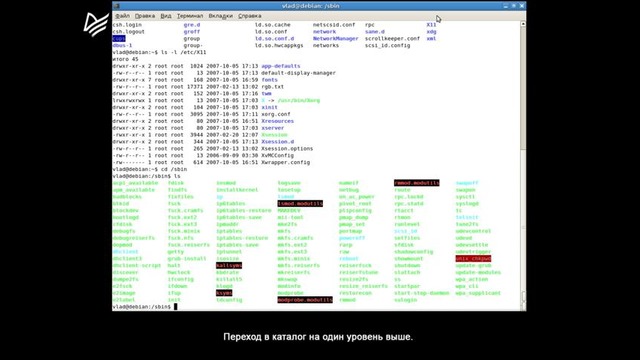Viewport: 640px width, 360px height.
Task: Open the Файл menu
Action: 122,16
